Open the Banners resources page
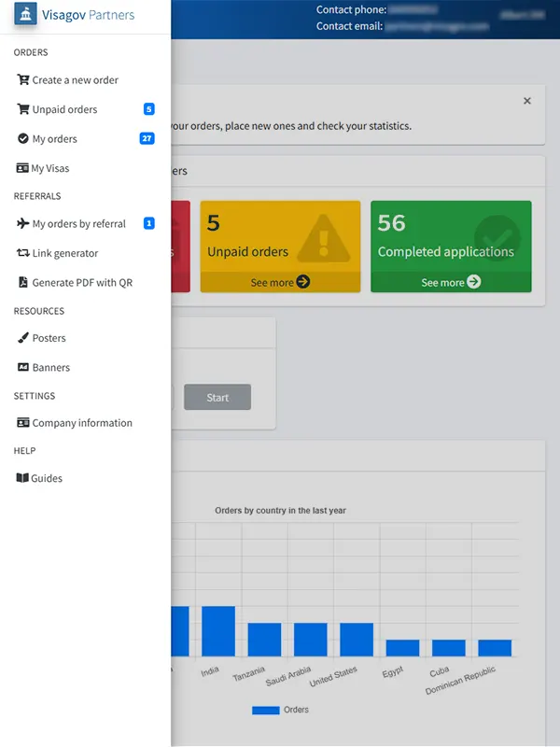Viewport: 560px width, 747px height. coord(51,368)
